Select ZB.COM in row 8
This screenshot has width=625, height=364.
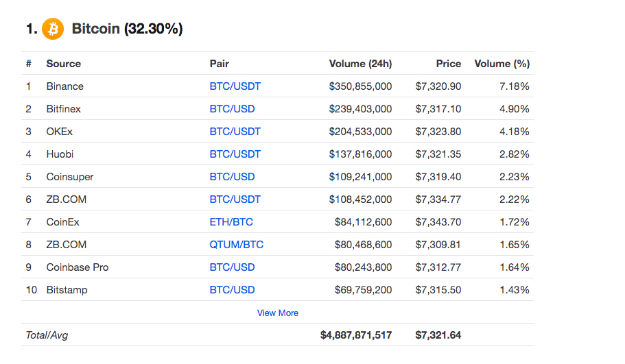66,245
